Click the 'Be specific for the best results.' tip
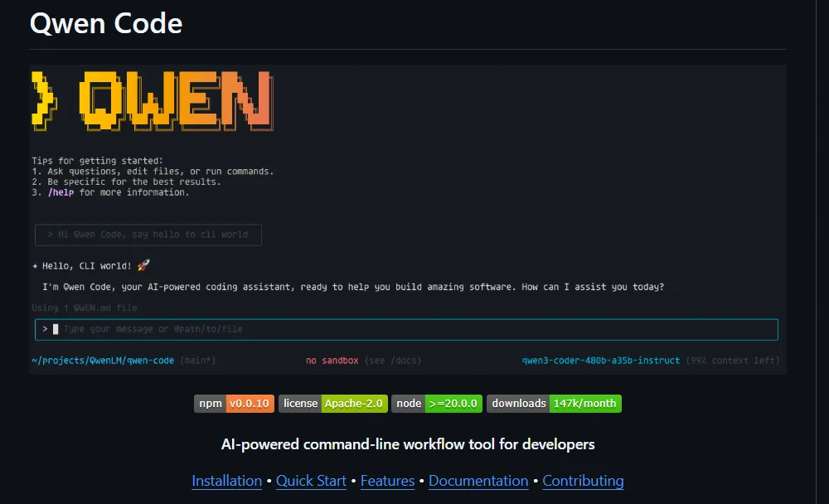 [134, 182]
